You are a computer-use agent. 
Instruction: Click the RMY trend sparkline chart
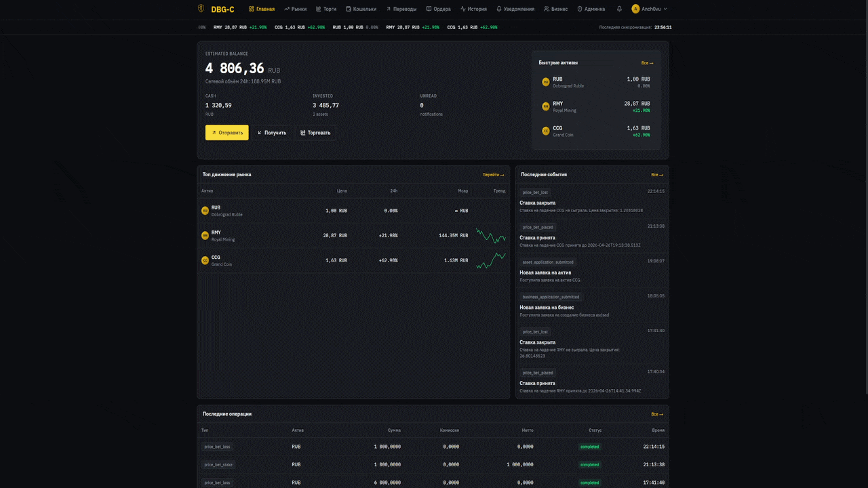click(x=490, y=235)
